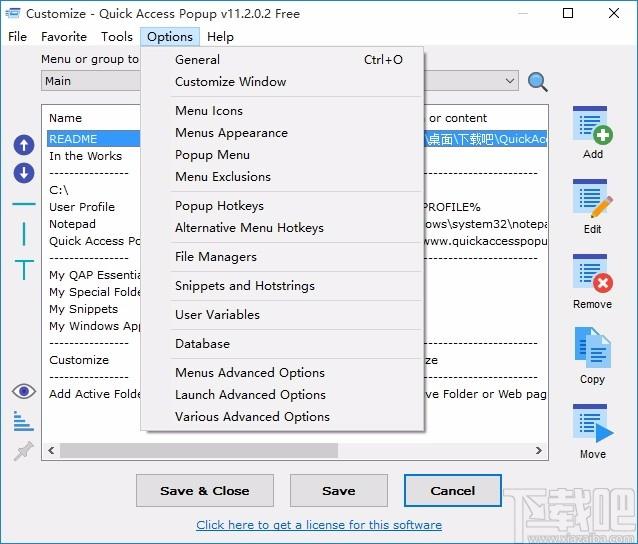
Task: Add a column break (vertical line icon)
Action: click(24, 234)
